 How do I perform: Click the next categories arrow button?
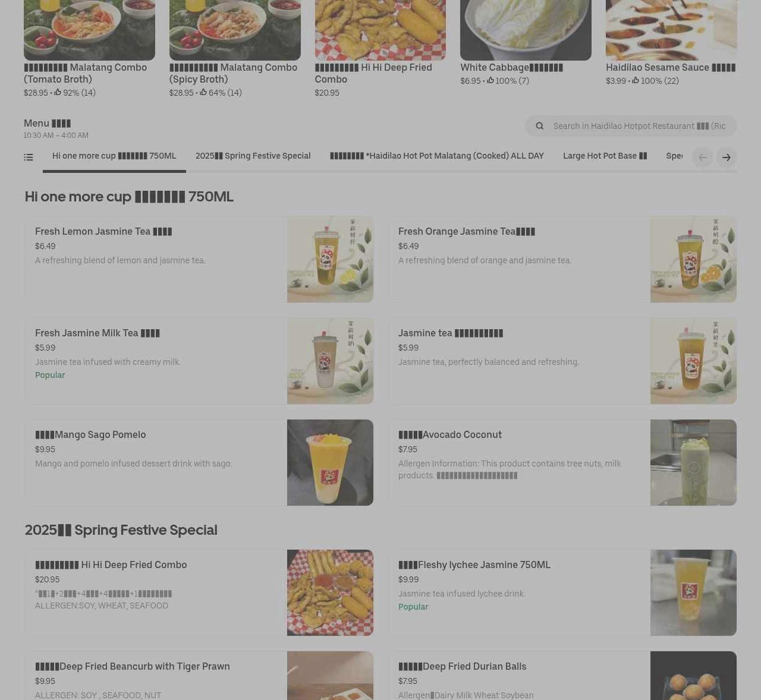(x=726, y=157)
